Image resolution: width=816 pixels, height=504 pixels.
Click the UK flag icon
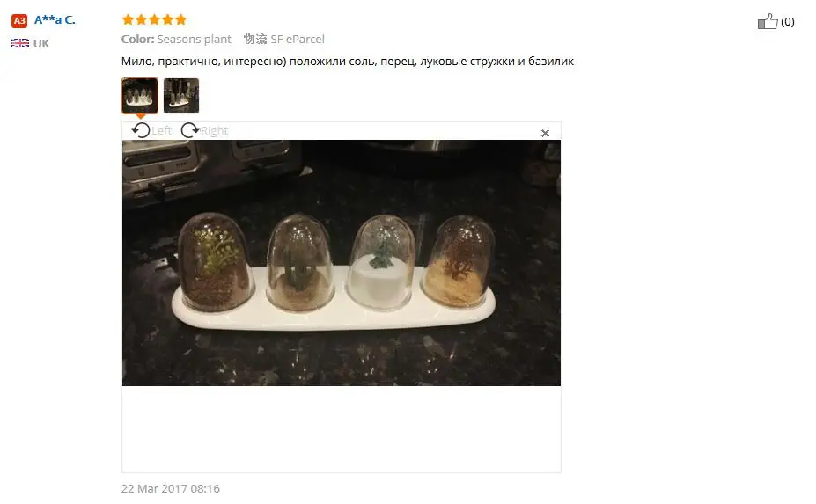click(20, 43)
